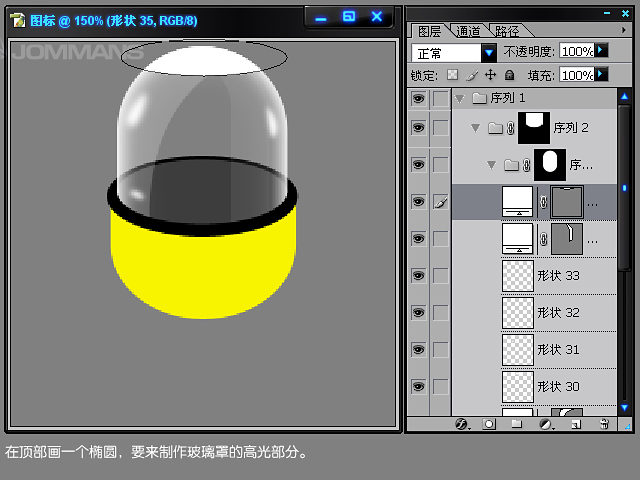Click the nested group's mask link chain
Viewport: 640px width, 480px height.
[x=527, y=165]
